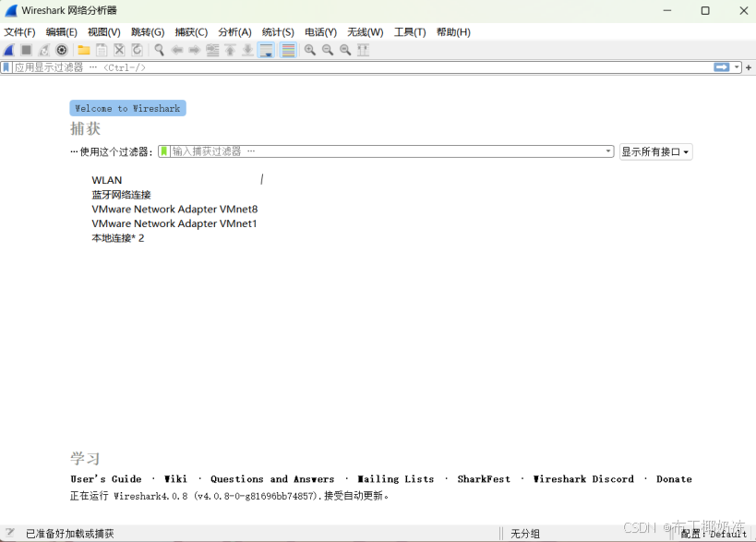Open the Questions and Answers link
The width and height of the screenshot is (756, 542).
click(272, 479)
